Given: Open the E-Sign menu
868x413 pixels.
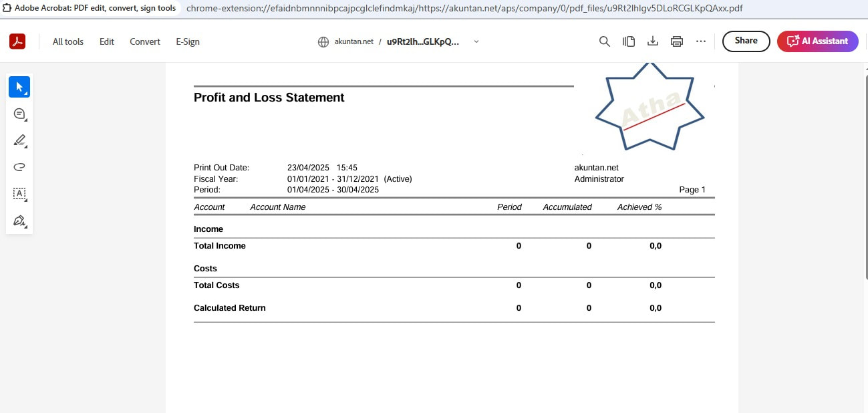Looking at the screenshot, I should [x=188, y=41].
